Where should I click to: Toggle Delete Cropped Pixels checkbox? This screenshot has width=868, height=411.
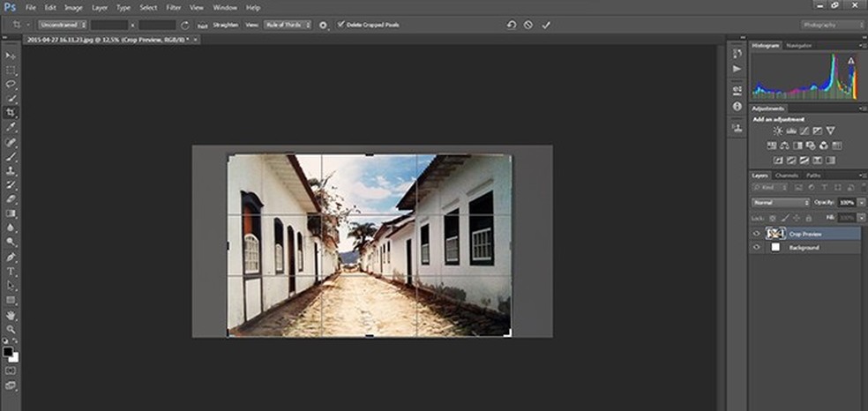tap(341, 25)
